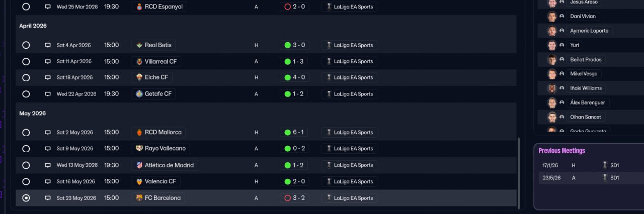This screenshot has height=214, width=644.
Task: Click Iñaki Williams player portrait
Action: 552,88
